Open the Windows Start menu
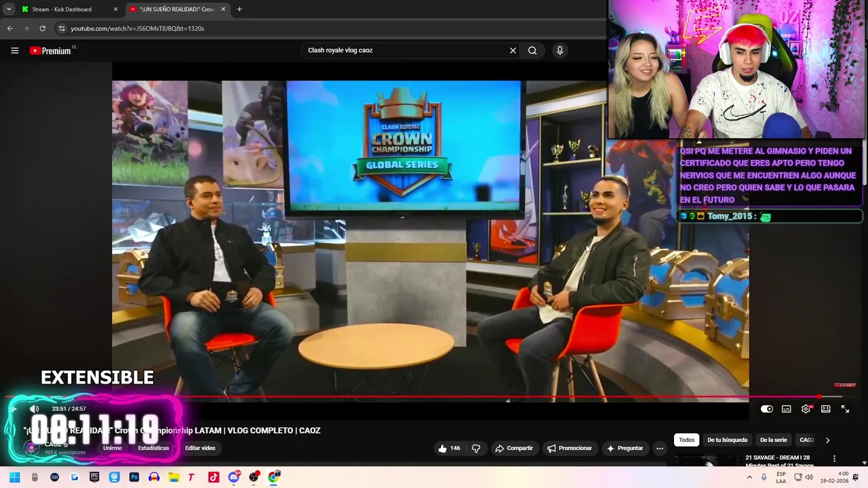Image resolution: width=868 pixels, height=488 pixels. point(14,477)
